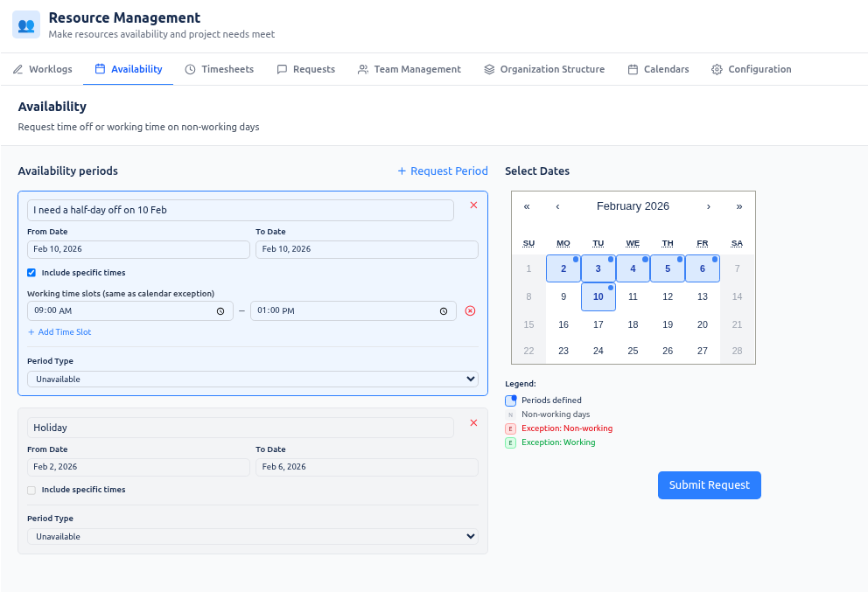Image resolution: width=868 pixels, height=592 pixels.
Task: Click the Requests speech-bubble icon
Action: click(282, 68)
